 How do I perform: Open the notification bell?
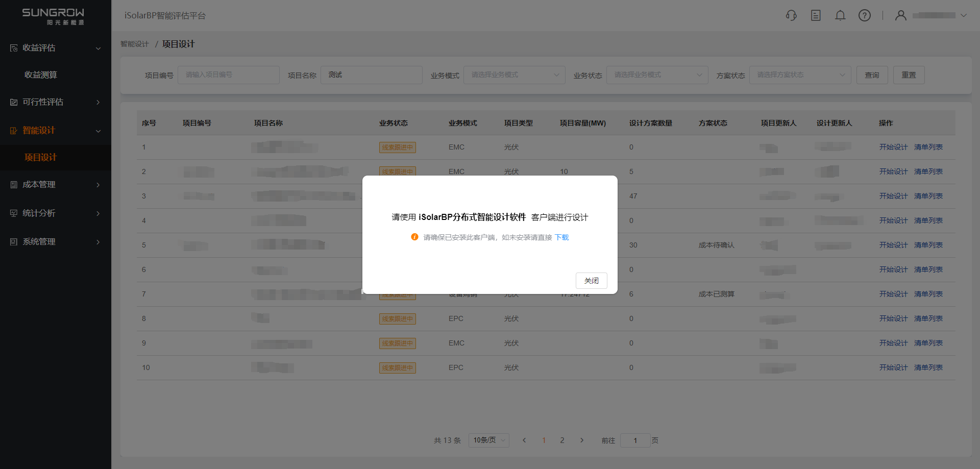840,15
